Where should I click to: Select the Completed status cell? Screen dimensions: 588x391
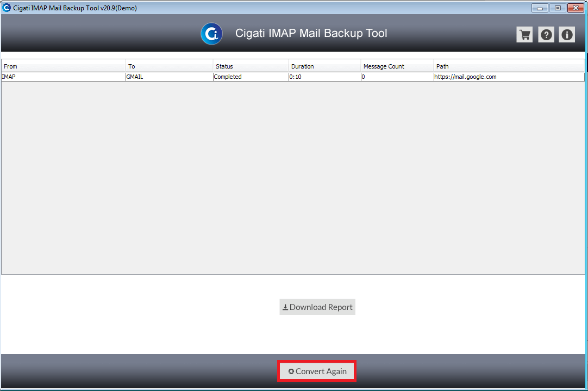coord(251,77)
